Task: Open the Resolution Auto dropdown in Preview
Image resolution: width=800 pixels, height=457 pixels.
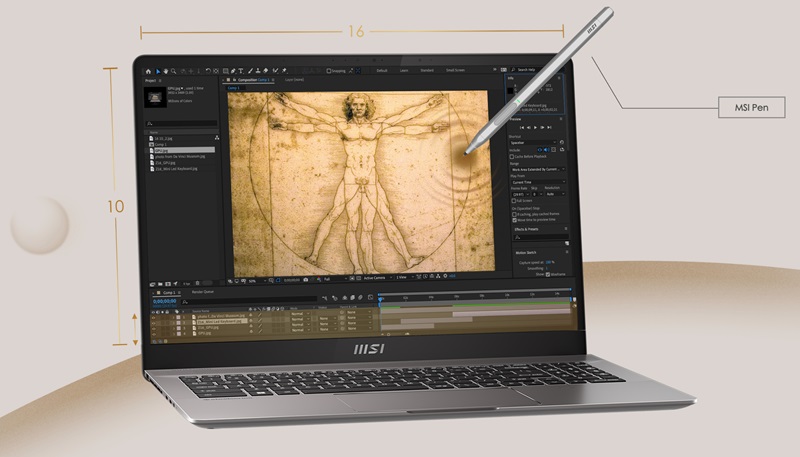Action: [555, 194]
